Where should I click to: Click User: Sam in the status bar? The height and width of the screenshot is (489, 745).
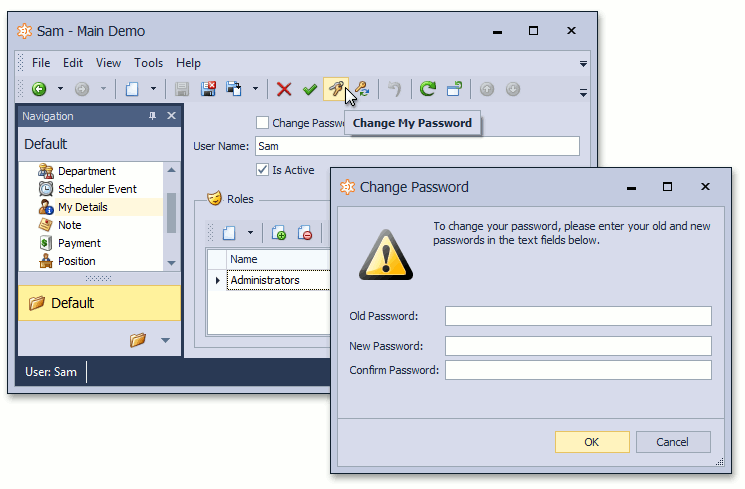point(51,372)
